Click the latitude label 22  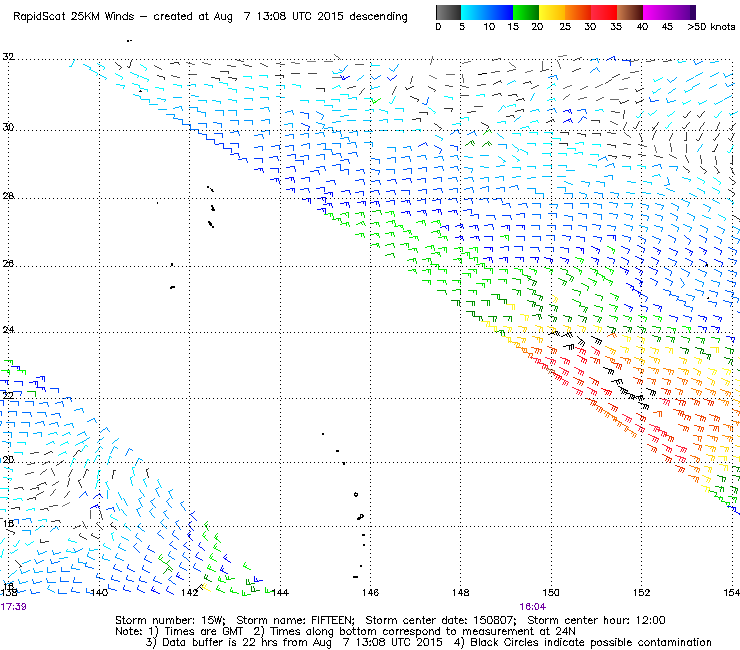8,395
